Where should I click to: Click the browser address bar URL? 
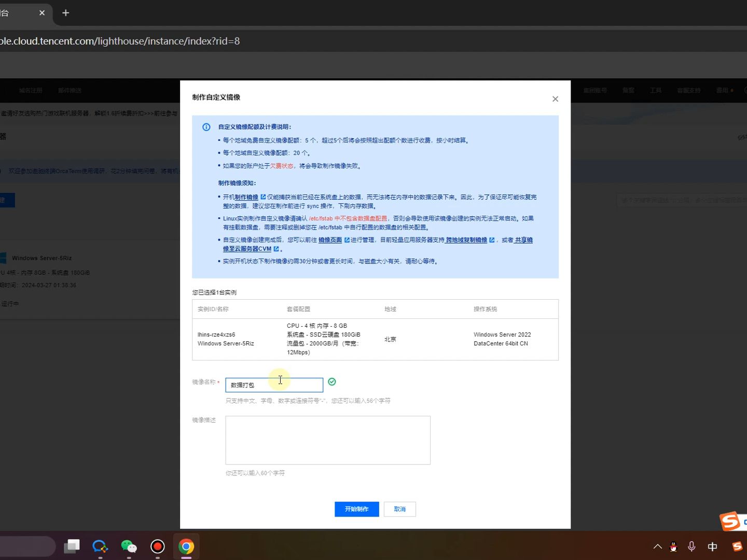click(x=120, y=41)
